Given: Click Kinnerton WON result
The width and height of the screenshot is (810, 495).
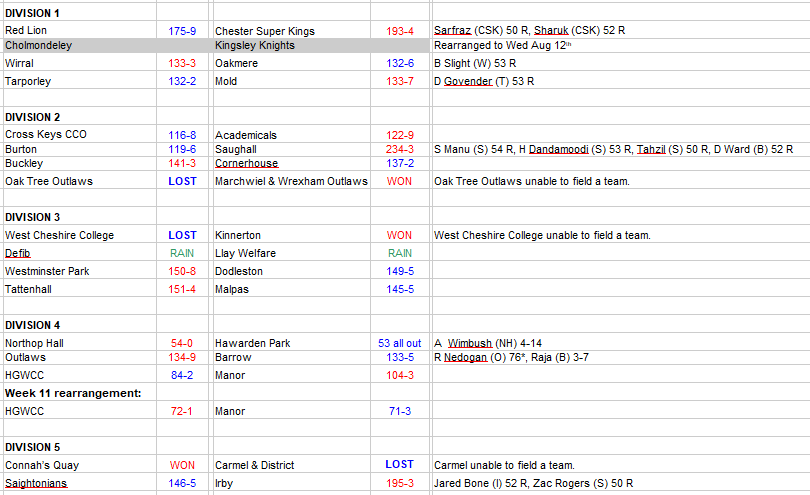Looking at the screenshot, I should (399, 235).
